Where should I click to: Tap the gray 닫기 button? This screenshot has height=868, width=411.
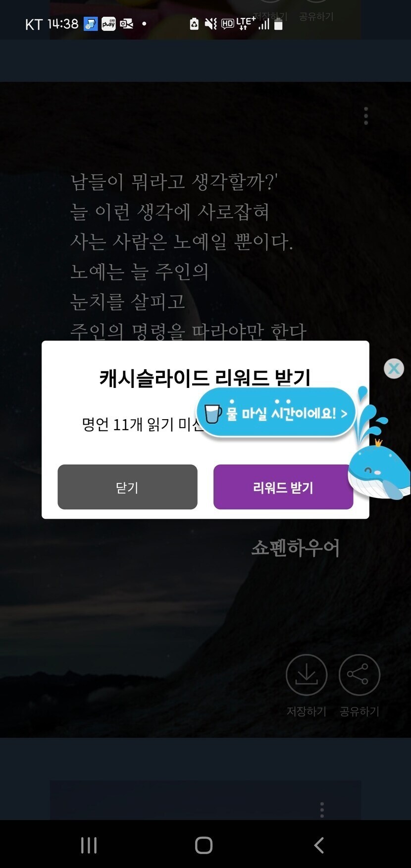coord(127,487)
